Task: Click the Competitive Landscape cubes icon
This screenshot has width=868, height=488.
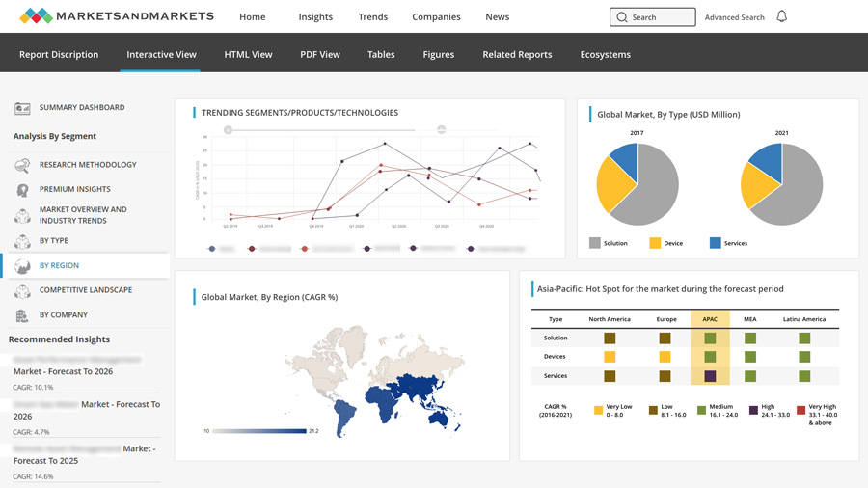Action: (x=22, y=290)
